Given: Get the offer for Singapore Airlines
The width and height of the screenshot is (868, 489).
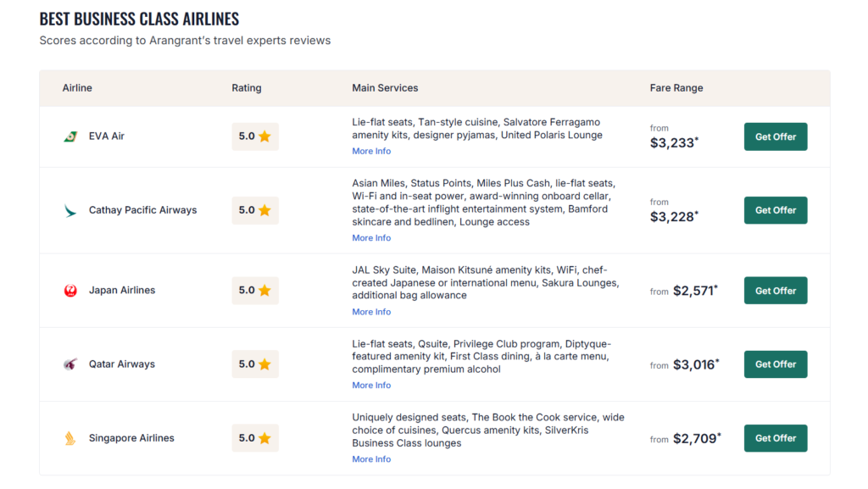Looking at the screenshot, I should [x=776, y=438].
